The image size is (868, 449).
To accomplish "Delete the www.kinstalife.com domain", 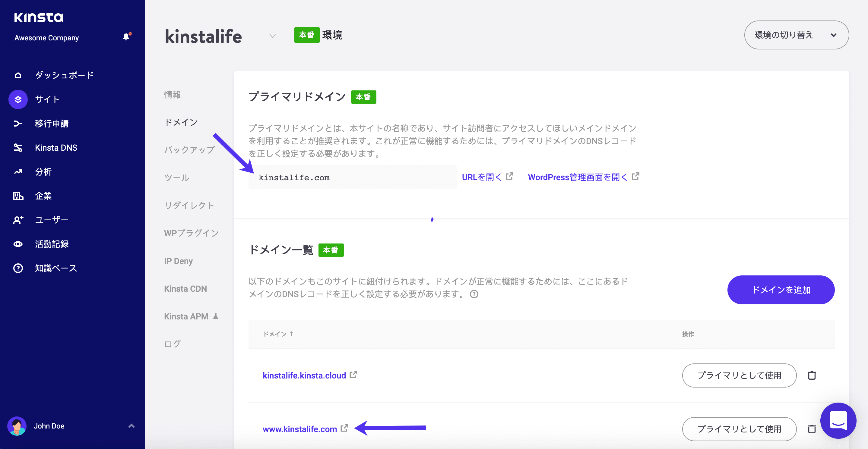I will 812,429.
